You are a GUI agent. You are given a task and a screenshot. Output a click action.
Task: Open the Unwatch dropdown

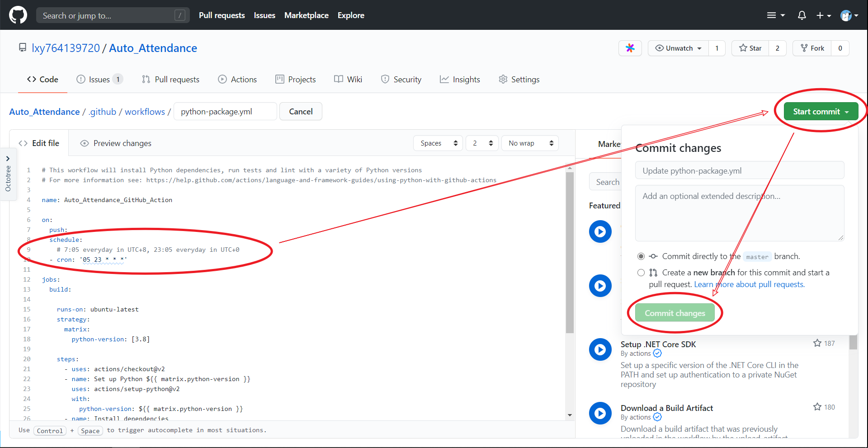(x=678, y=48)
